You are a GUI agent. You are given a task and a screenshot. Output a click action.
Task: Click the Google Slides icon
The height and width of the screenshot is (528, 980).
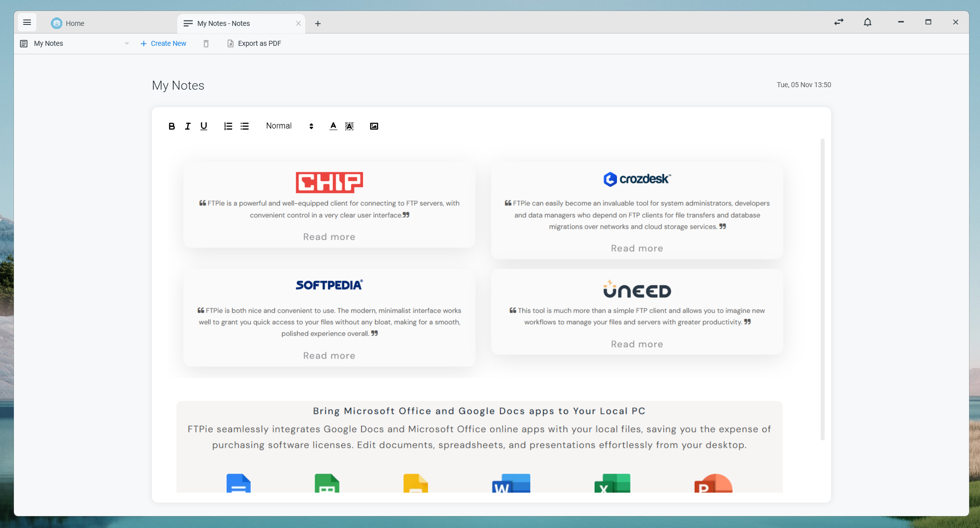point(415,483)
